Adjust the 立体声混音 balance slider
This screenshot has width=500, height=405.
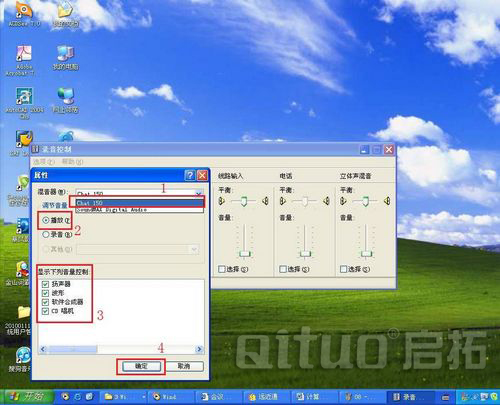coord(365,201)
